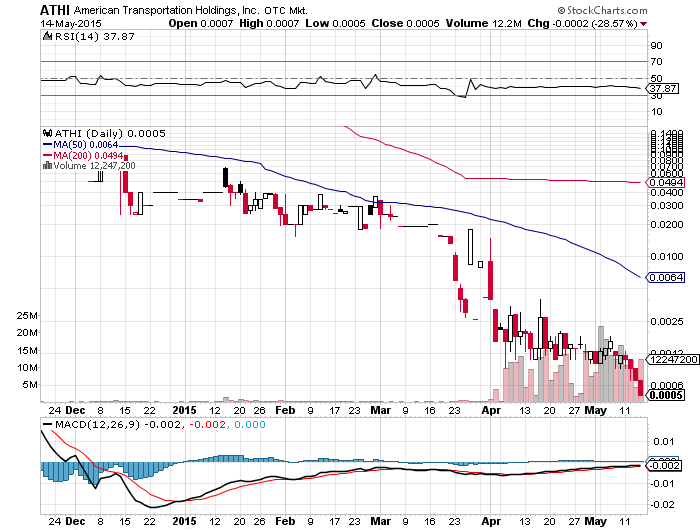This screenshot has height=530, width=700.
Task: Click the volume bars icon in legend
Action: point(47,166)
